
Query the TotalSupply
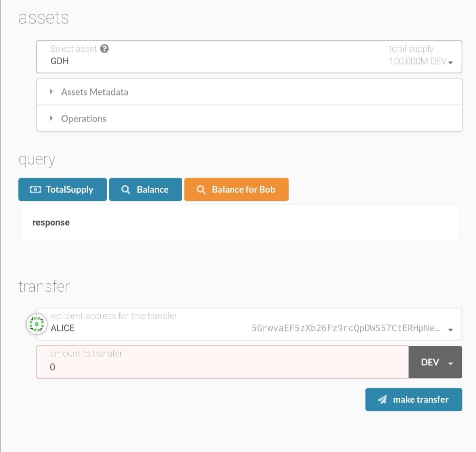pyautogui.click(x=63, y=189)
